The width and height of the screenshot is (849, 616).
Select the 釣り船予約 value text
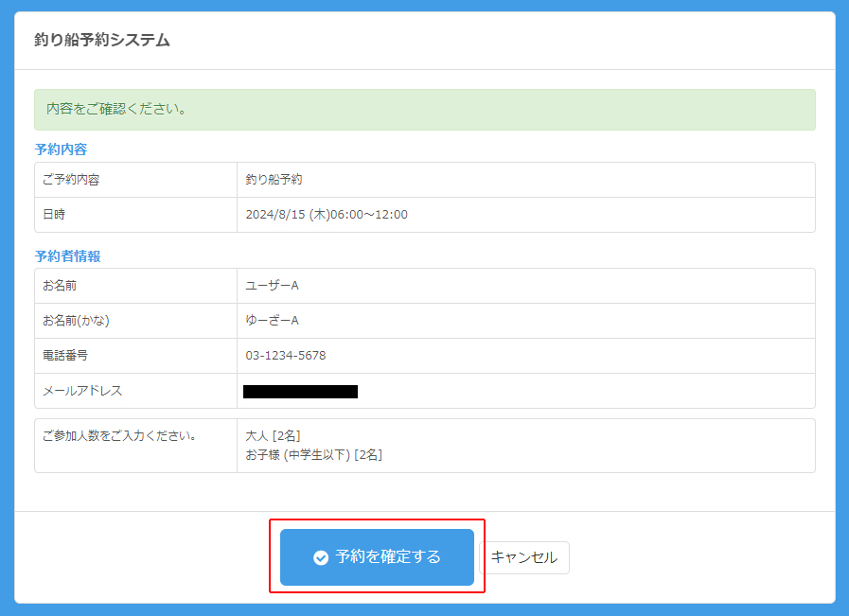274,180
